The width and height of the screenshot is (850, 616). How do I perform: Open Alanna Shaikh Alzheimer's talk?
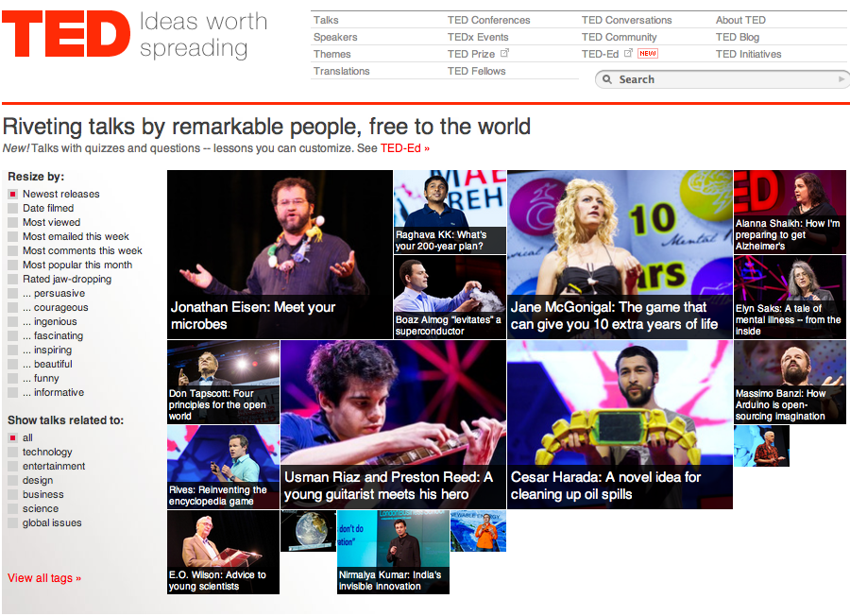(790, 212)
